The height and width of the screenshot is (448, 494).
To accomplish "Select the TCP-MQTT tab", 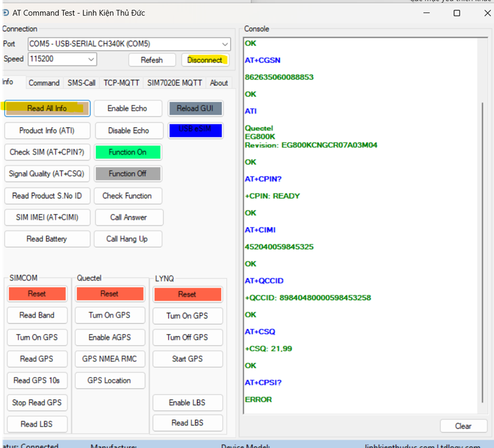I will (x=121, y=83).
